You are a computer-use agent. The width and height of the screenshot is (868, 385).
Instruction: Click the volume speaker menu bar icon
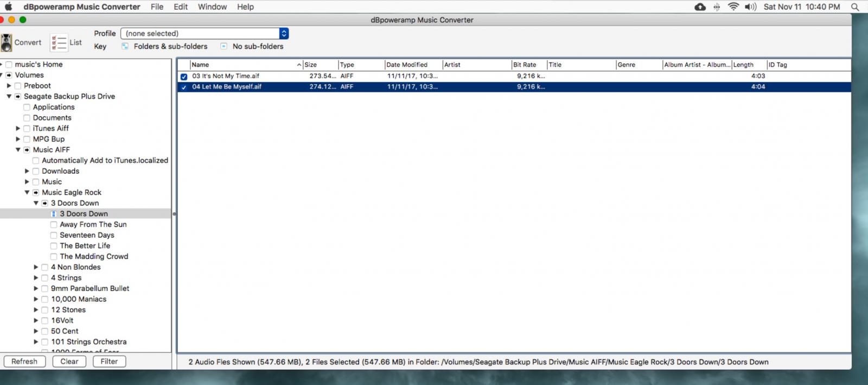pyautogui.click(x=750, y=7)
